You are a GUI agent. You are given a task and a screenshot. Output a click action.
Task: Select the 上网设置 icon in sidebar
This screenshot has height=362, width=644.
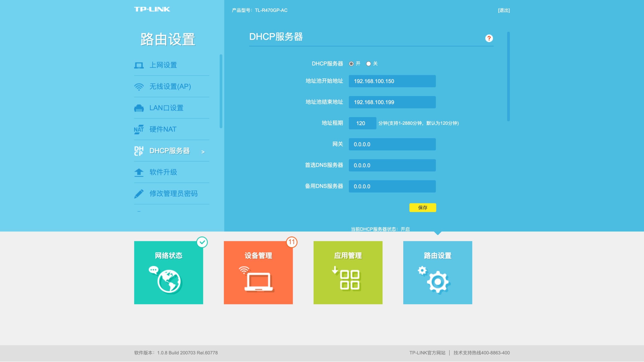[x=139, y=65]
